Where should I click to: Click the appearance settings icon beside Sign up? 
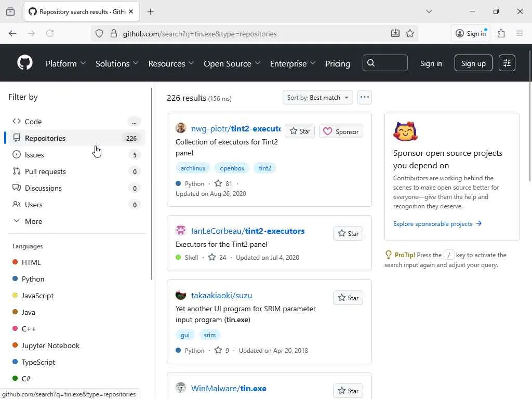point(507,63)
